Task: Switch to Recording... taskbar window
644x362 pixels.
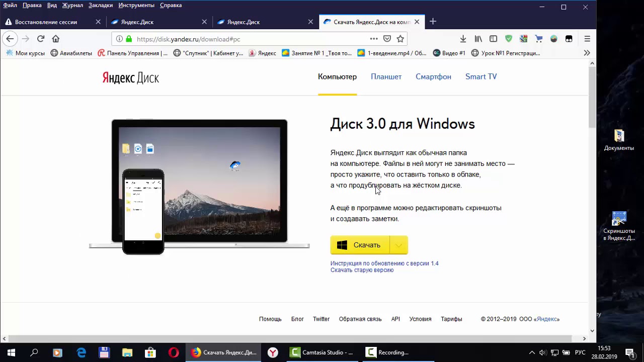Action: pos(398,352)
